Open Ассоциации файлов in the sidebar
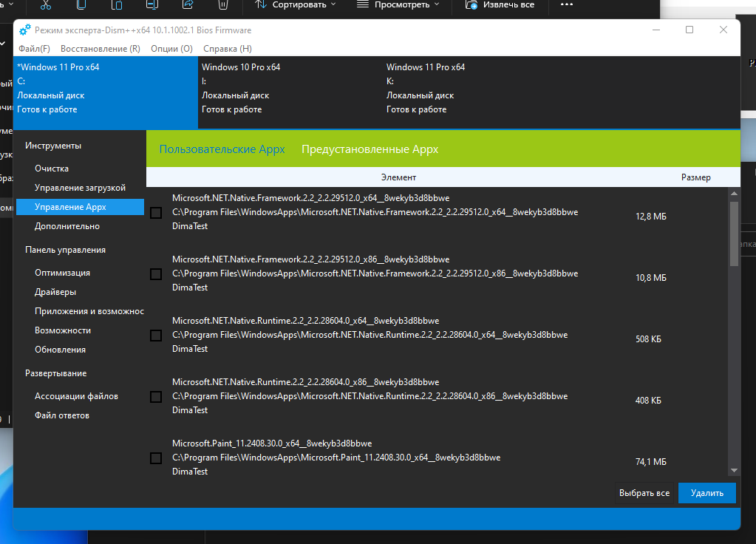756x544 pixels. coord(76,396)
